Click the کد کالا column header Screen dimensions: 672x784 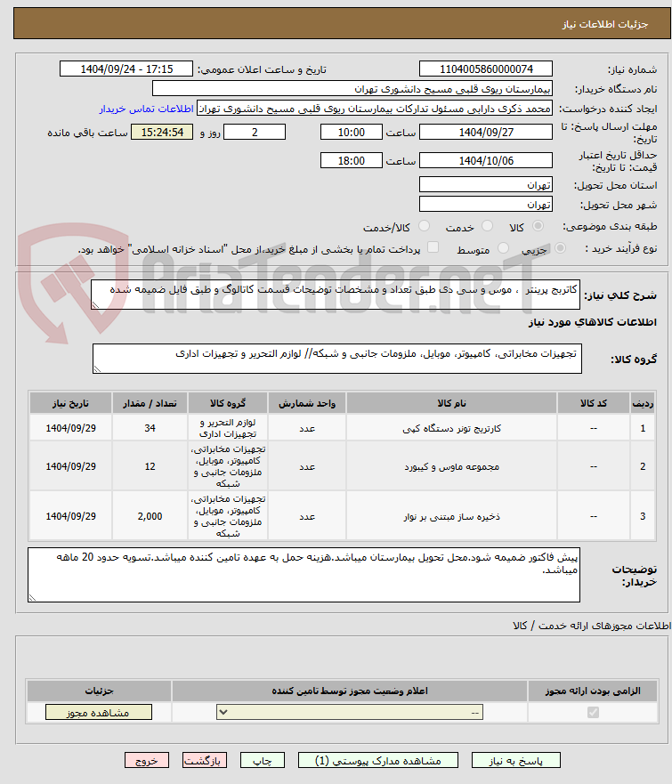click(594, 403)
